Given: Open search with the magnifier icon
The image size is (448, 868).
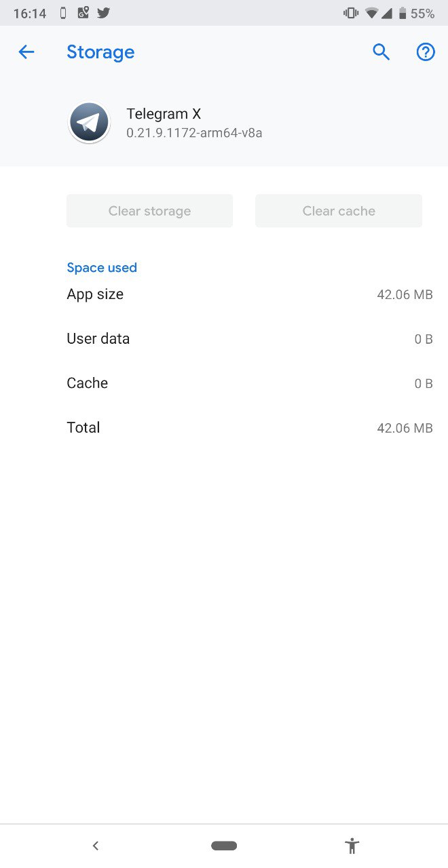Looking at the screenshot, I should tap(381, 52).
